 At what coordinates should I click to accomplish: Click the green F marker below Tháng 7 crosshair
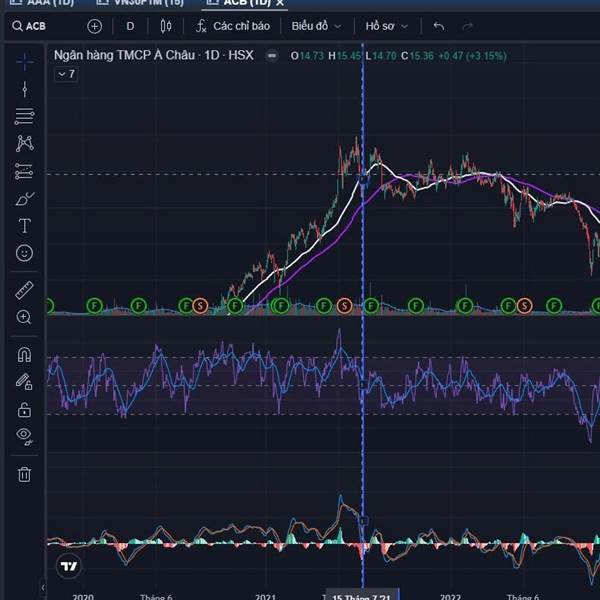pyautogui.click(x=371, y=306)
